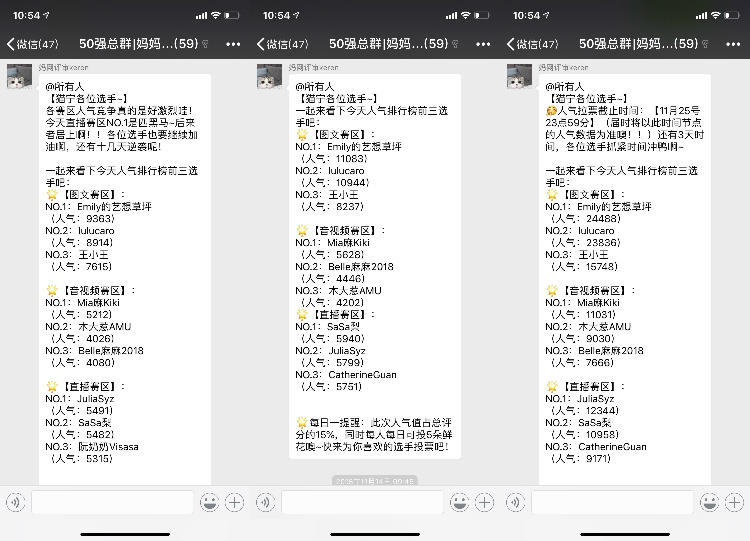The image size is (750, 541).
Task: Open emoji picker in right chat
Action: (x=709, y=502)
